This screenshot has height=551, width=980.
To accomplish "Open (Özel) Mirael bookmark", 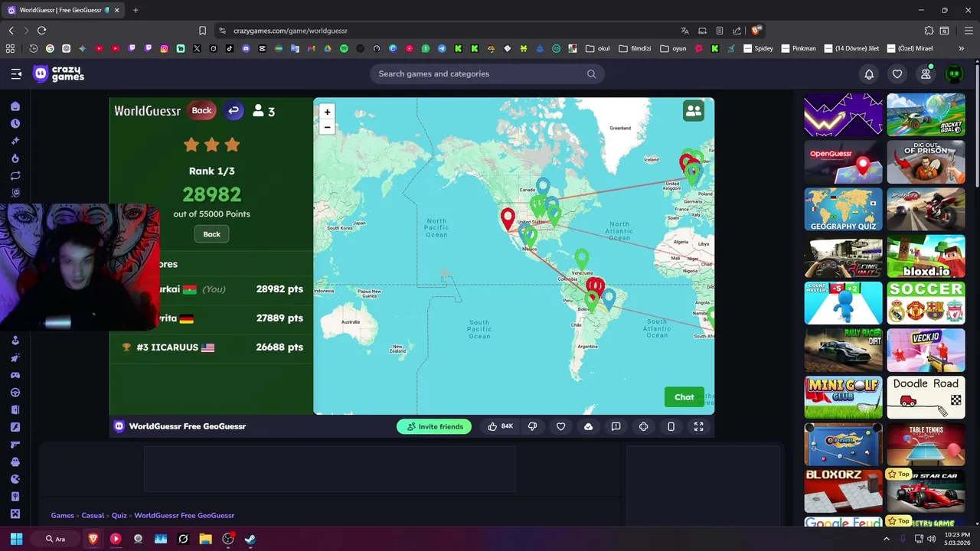I will click(x=910, y=48).
